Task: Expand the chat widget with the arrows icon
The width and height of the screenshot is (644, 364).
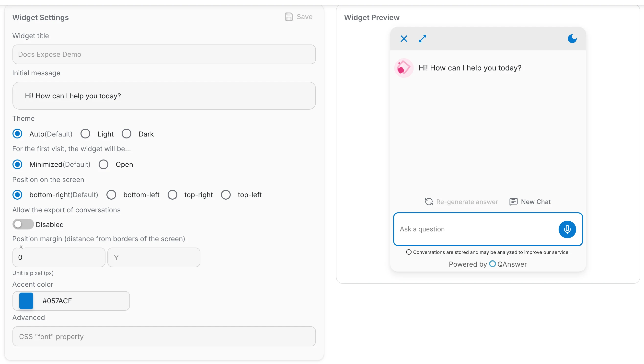Action: 423,39
